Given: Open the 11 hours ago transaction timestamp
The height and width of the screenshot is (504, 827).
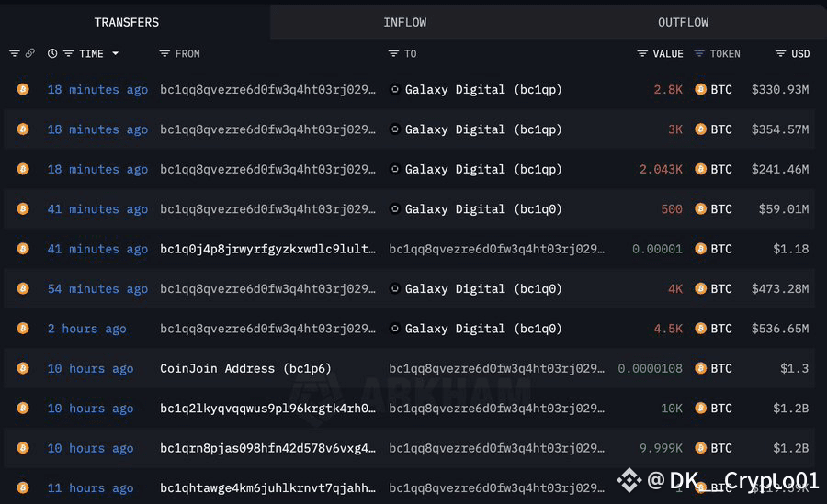Looking at the screenshot, I should point(90,488).
